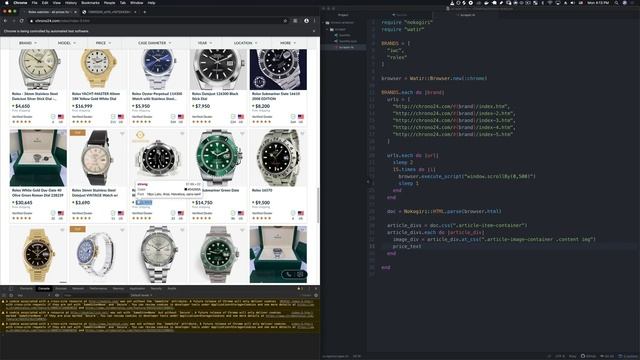This screenshot has height=360, width=640.
Task: Click the green Submariner watch thumbnail at $14,750
Action: 218,158
